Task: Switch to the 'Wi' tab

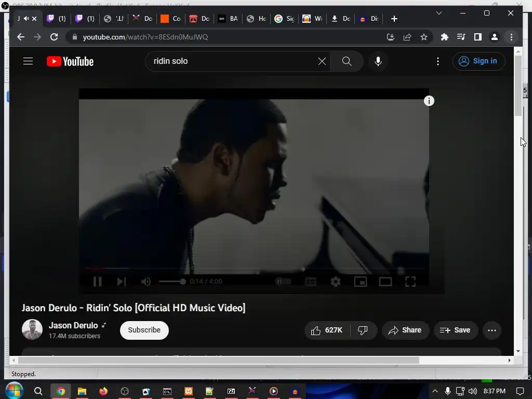Action: point(312,19)
